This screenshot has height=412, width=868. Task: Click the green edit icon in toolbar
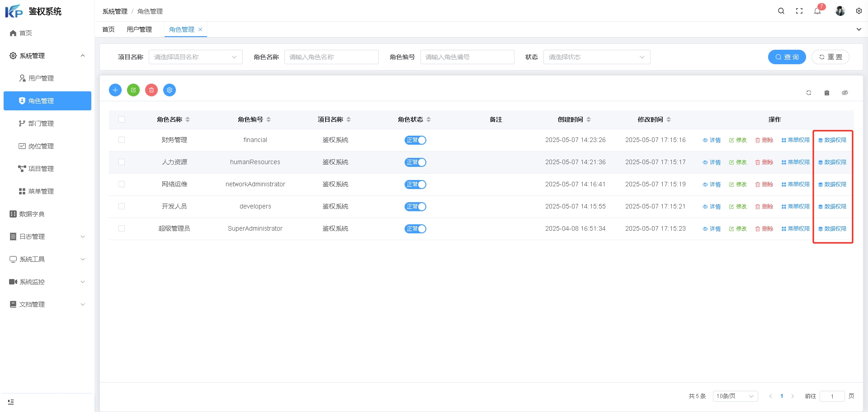click(133, 90)
